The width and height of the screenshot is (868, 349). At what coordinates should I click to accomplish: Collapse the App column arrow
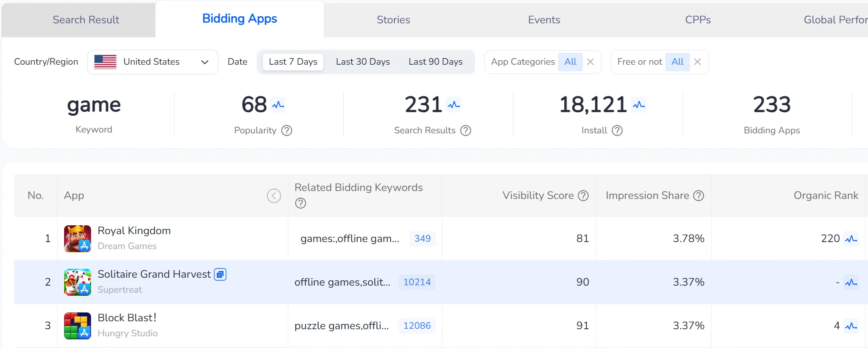coord(274,196)
